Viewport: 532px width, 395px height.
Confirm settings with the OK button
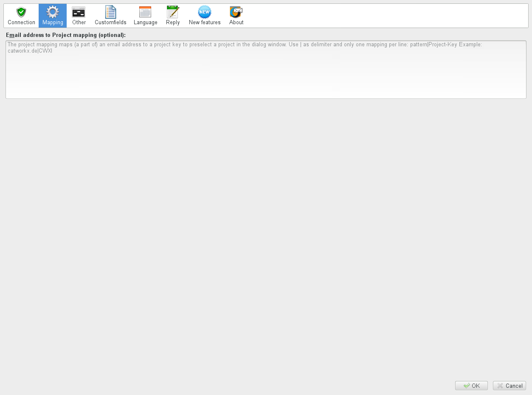coord(471,386)
